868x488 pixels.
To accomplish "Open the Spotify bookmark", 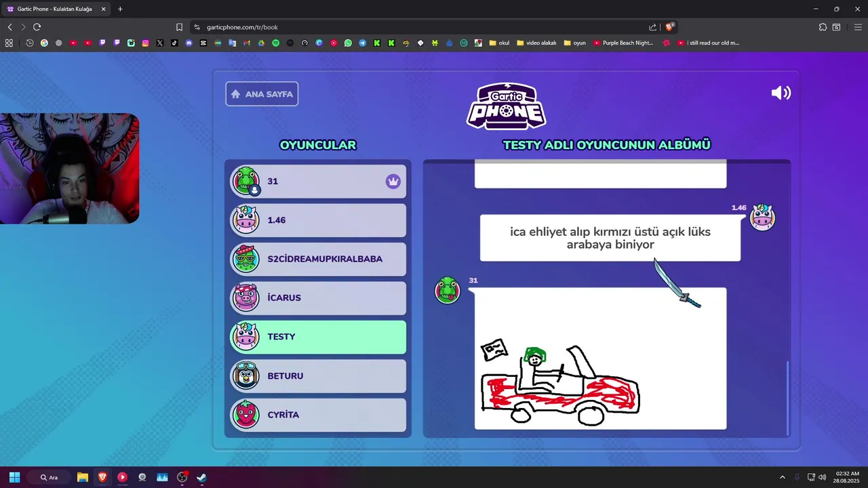I will tap(275, 43).
